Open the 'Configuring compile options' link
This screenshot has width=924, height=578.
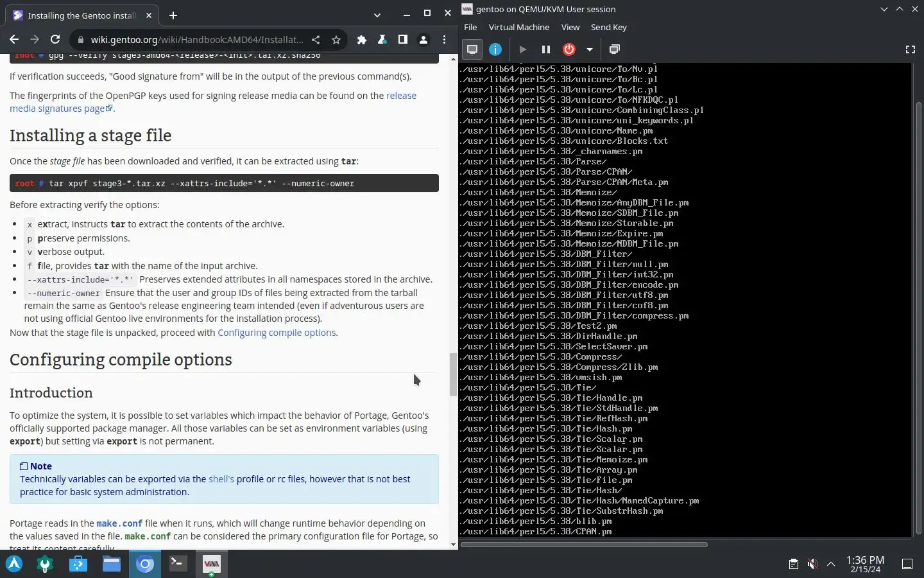[x=277, y=333]
